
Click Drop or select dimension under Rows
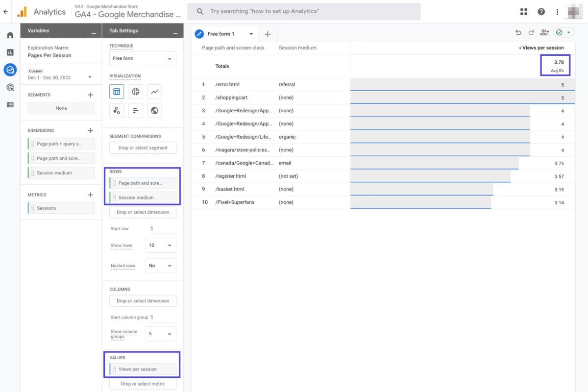point(143,212)
